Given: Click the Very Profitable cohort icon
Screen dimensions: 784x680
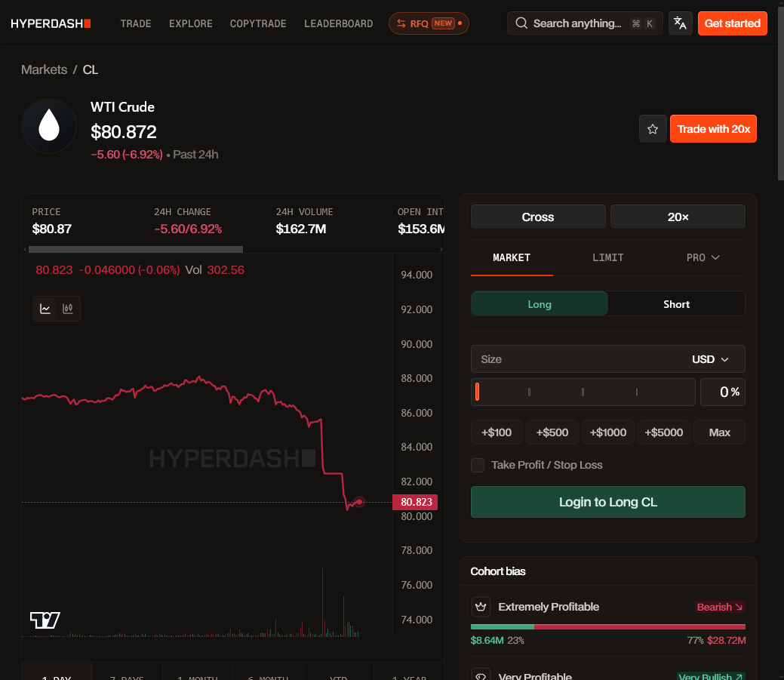Looking at the screenshot, I should pos(481,675).
